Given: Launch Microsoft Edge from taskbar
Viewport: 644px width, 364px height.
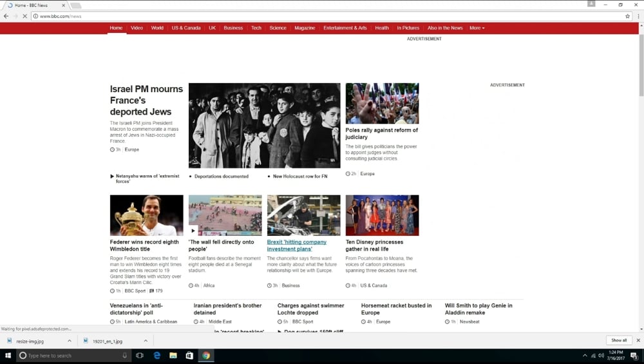Looking at the screenshot, I should tap(157, 356).
